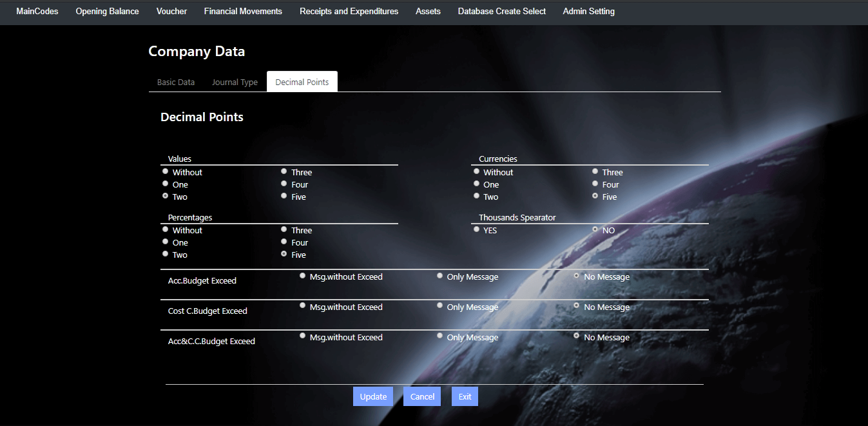Select Without under Percentages

coord(166,229)
